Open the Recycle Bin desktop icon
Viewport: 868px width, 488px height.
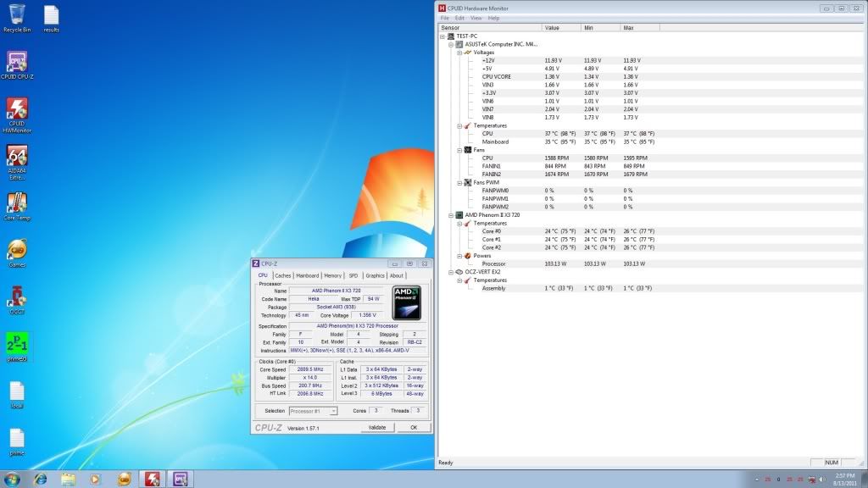click(x=17, y=18)
